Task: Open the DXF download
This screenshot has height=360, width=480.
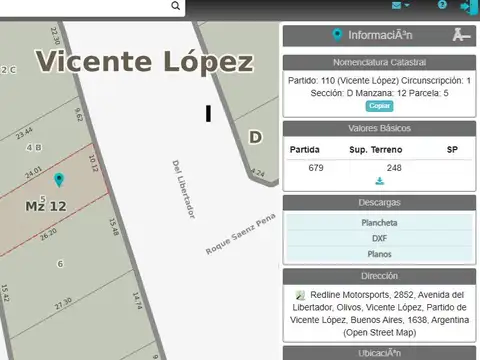Action: (379, 238)
